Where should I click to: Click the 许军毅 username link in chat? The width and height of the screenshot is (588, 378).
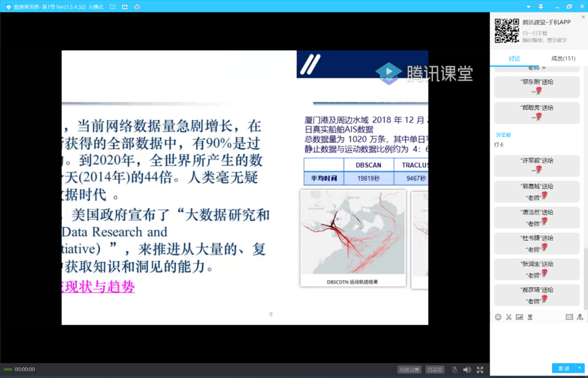click(503, 135)
